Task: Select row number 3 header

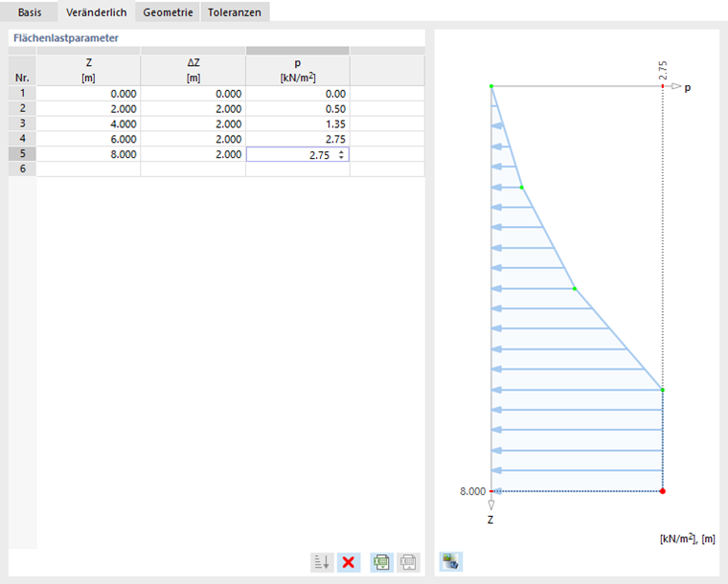Action: [x=22, y=124]
